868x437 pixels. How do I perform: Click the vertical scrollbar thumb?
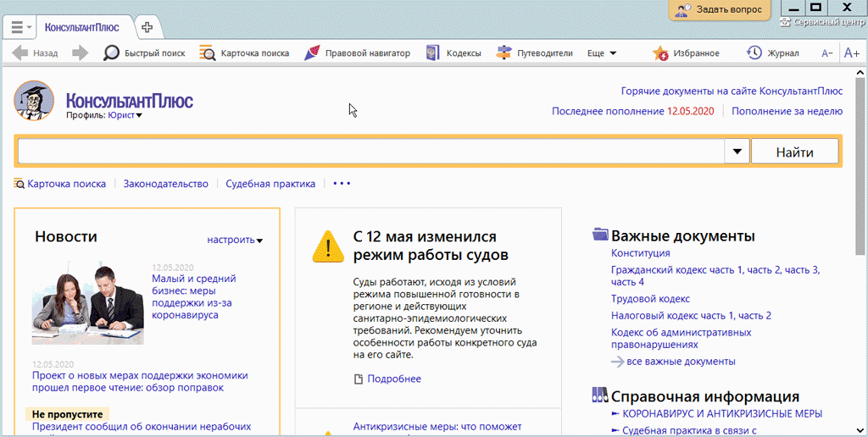(x=860, y=165)
